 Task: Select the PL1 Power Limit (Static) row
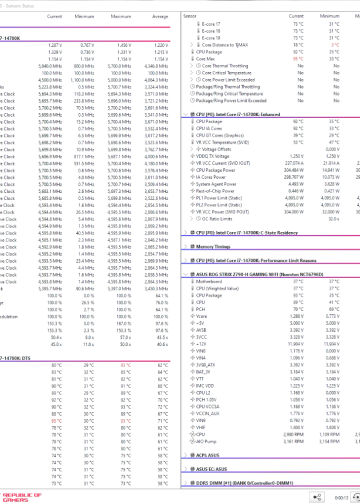(x=219, y=198)
